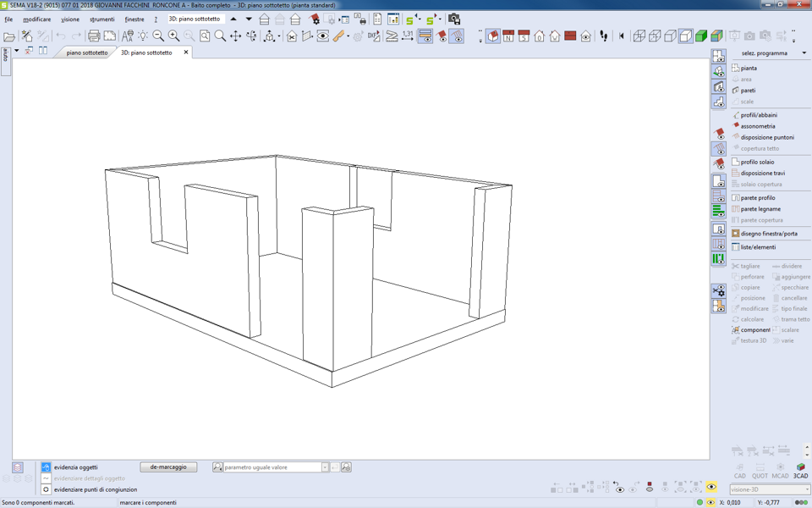Click the north view house icon
This screenshot has height=508, width=812.
click(x=508, y=36)
